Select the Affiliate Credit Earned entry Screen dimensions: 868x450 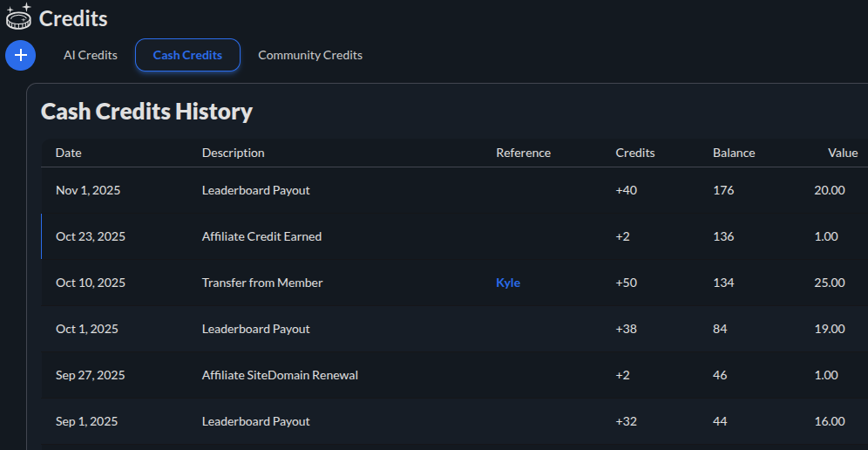coord(261,236)
